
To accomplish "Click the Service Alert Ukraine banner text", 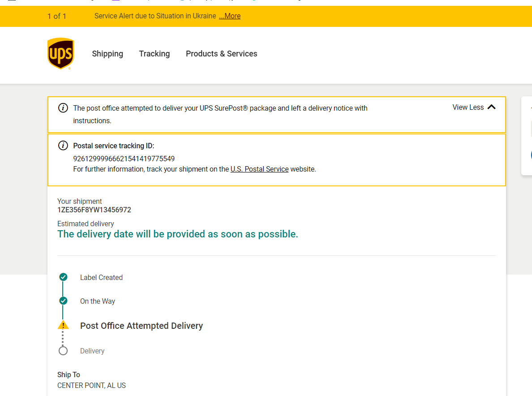I will (155, 16).
